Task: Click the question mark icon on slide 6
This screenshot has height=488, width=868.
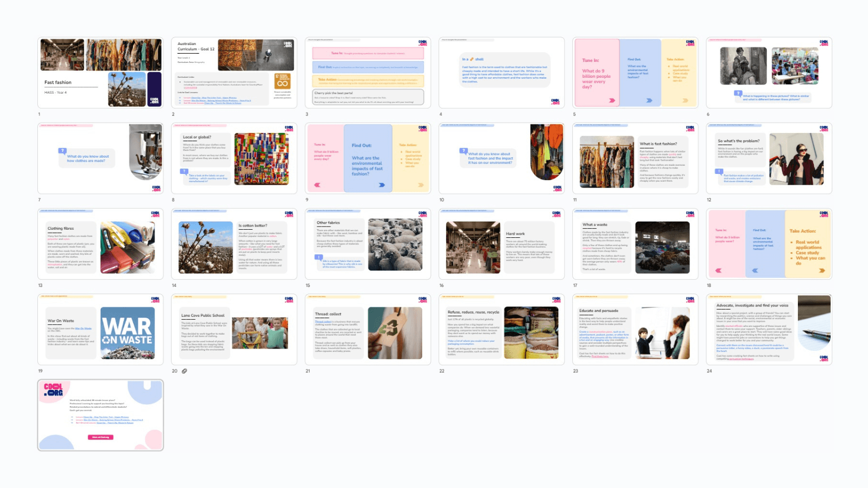Action: pyautogui.click(x=738, y=94)
